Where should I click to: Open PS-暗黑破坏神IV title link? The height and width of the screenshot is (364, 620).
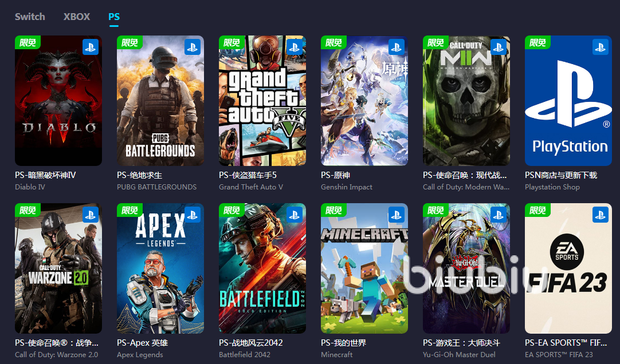[45, 175]
